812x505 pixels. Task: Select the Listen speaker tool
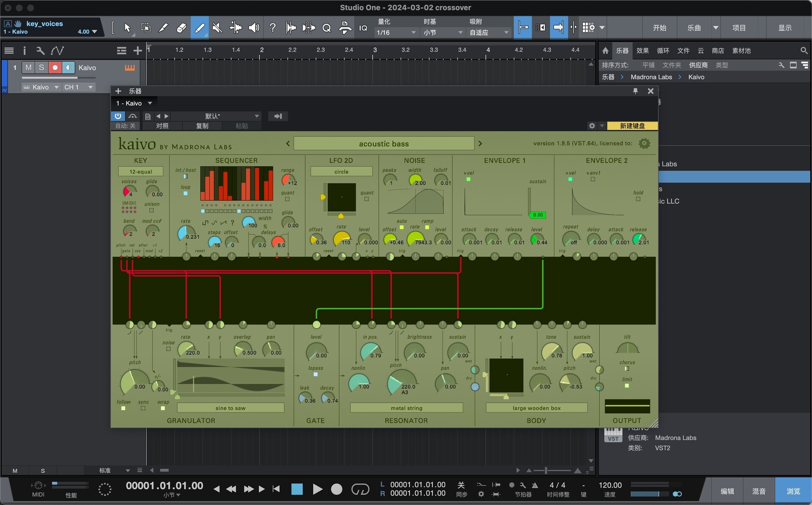254,28
